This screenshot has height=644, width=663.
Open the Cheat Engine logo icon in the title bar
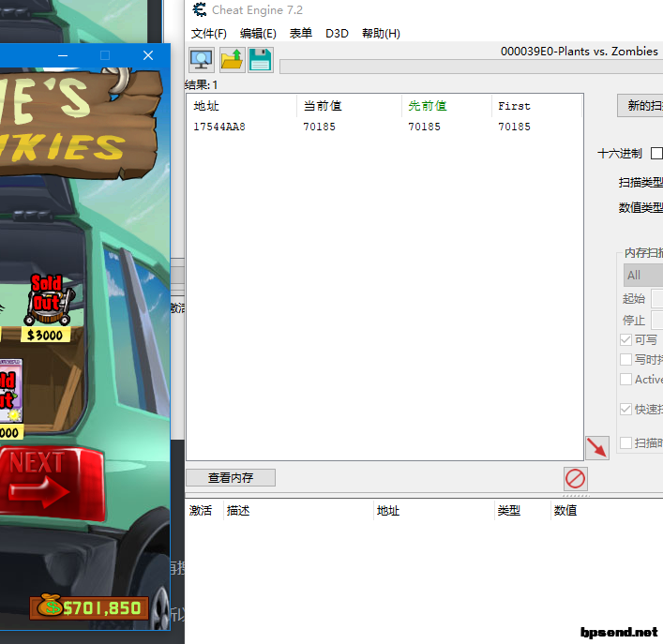click(200, 9)
